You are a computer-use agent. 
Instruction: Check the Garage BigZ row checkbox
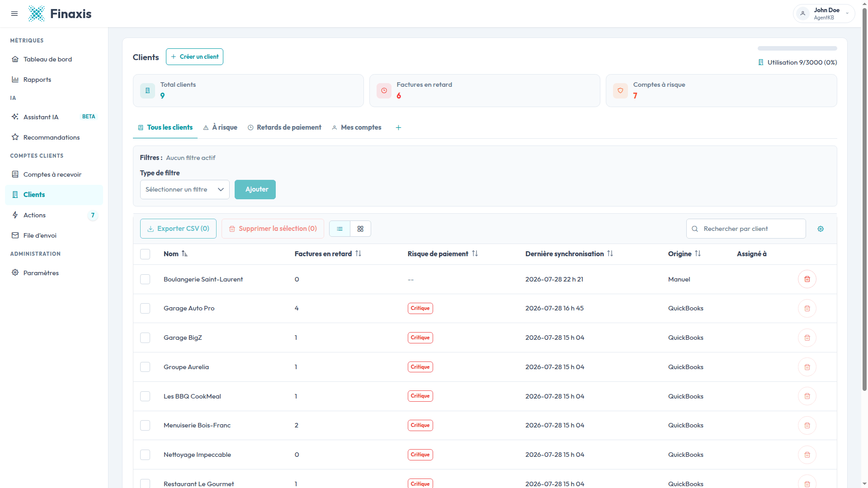point(145,338)
